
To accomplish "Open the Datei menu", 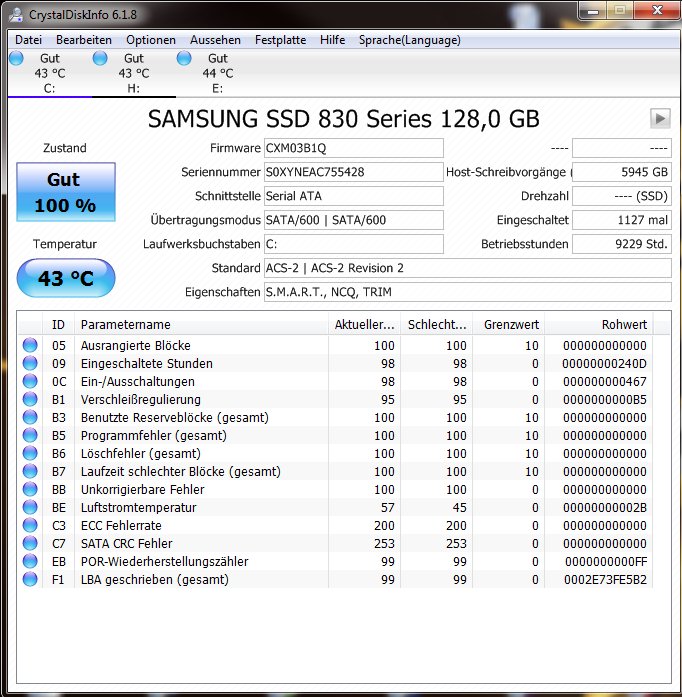I will tap(28, 40).
